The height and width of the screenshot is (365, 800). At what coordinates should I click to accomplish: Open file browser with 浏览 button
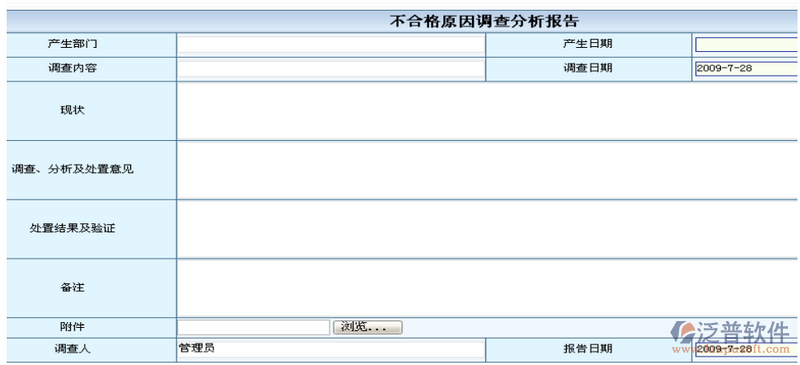(x=367, y=327)
